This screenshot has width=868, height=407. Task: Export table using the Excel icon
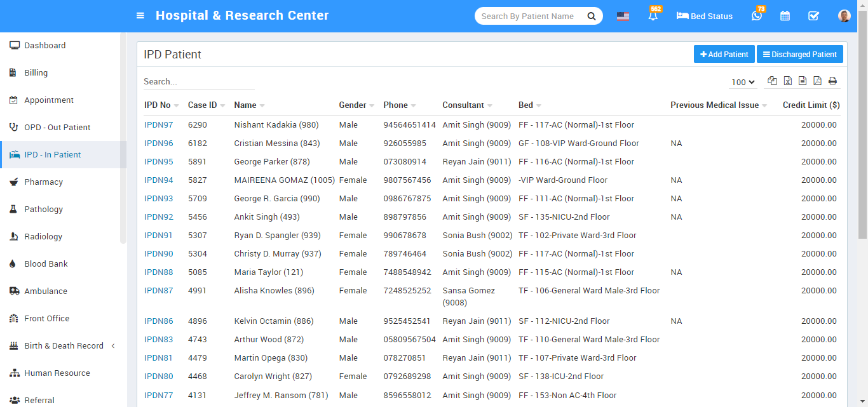(787, 81)
